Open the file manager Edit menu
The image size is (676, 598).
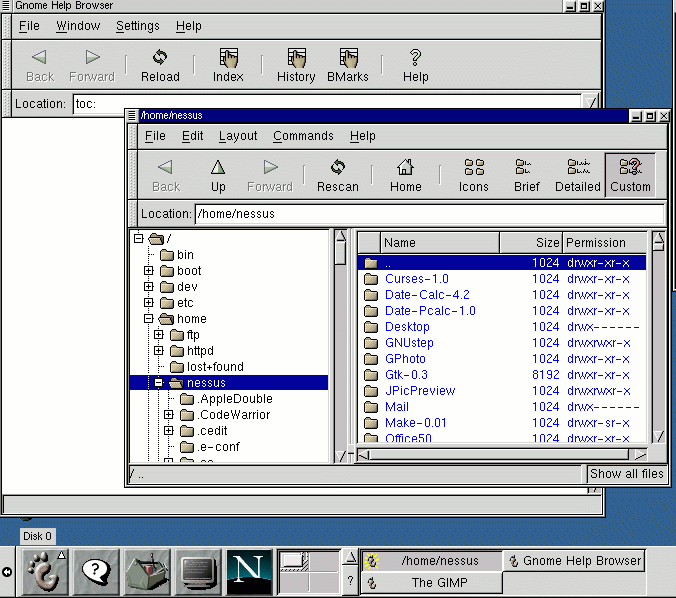coord(192,136)
